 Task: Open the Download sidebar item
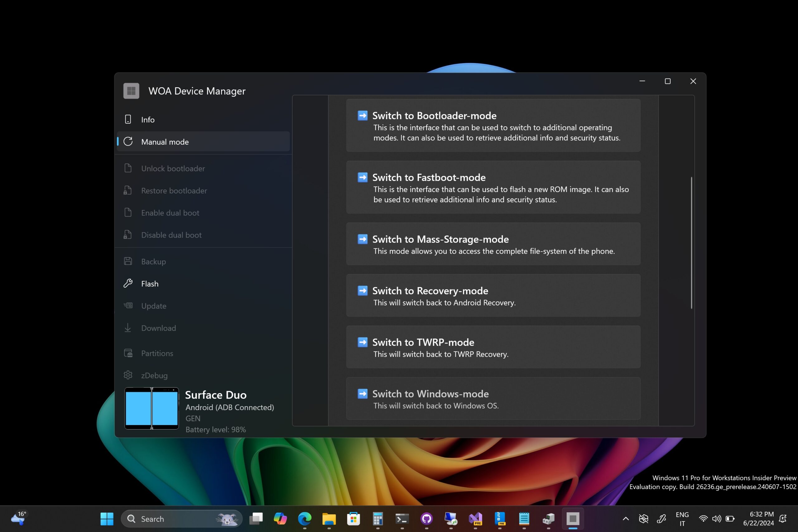pyautogui.click(x=203, y=328)
